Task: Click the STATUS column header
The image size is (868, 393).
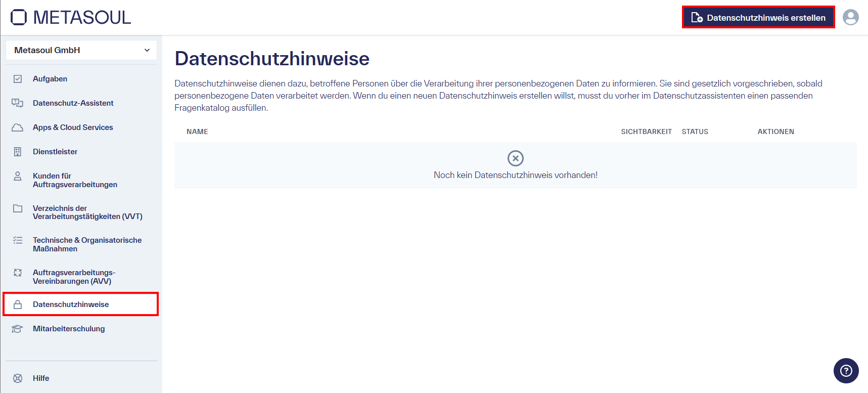Action: coord(695,132)
